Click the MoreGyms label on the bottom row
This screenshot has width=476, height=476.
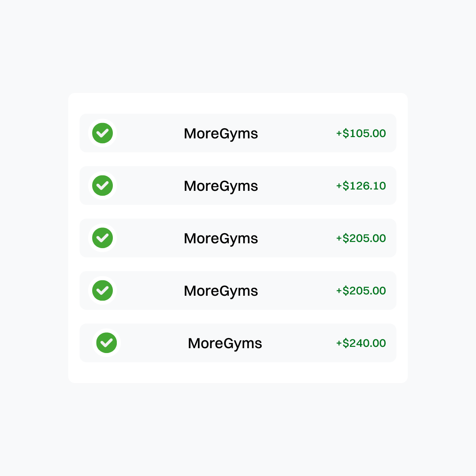[225, 343]
